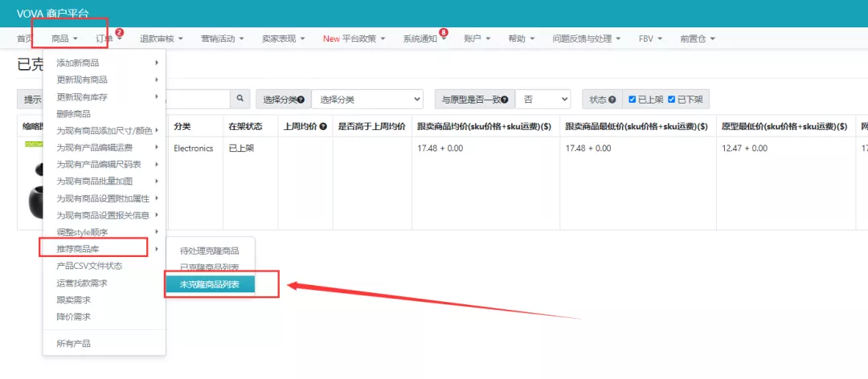This screenshot has height=379, width=868.
Task: Open the 帮助 navbar dropdown
Action: point(522,39)
